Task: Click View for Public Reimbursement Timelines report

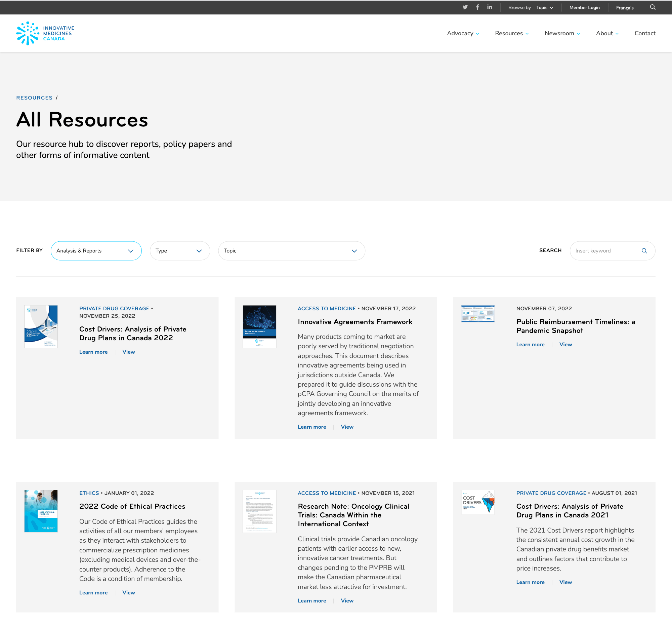Action: 565,344
